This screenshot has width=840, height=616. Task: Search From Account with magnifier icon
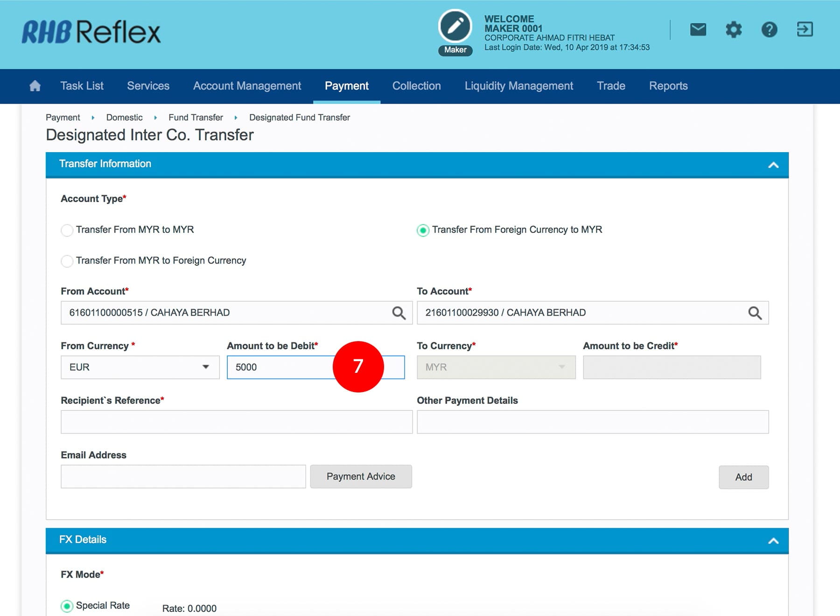[x=399, y=313]
